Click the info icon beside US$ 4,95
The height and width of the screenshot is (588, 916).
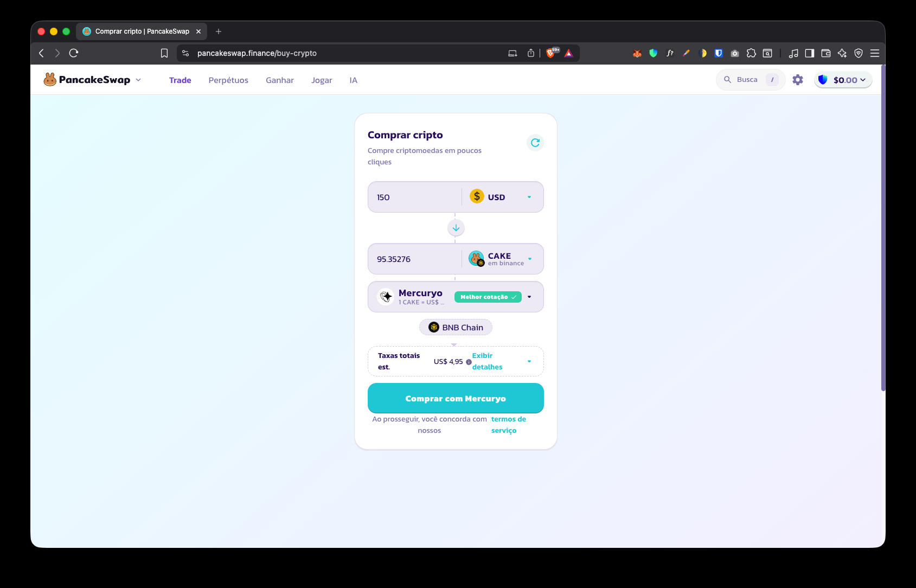click(469, 362)
